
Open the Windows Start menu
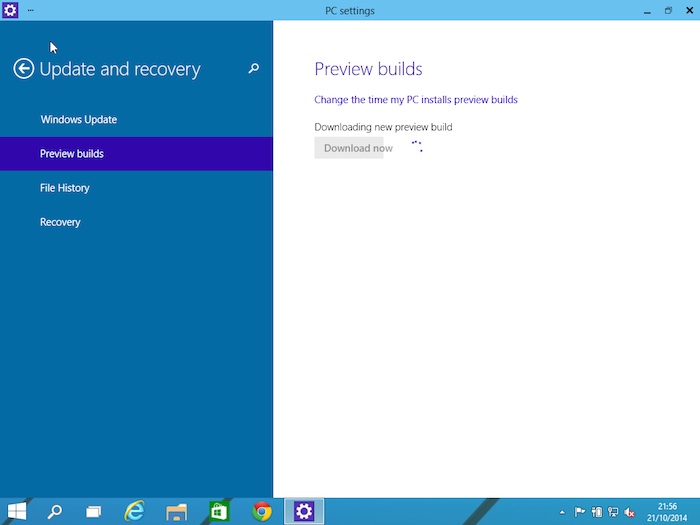tap(17, 511)
